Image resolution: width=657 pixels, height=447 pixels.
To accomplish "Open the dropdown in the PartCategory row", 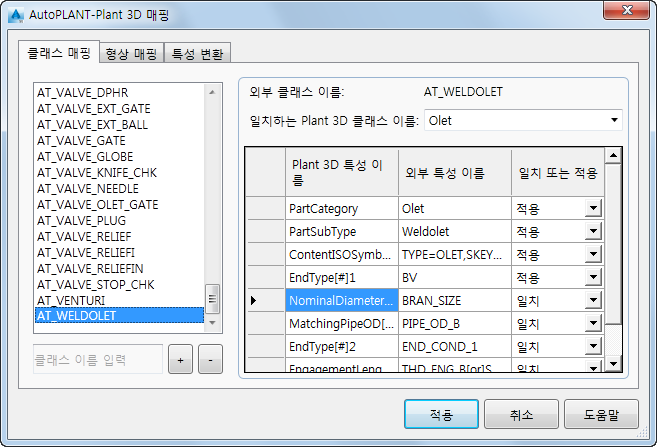I will [x=593, y=208].
